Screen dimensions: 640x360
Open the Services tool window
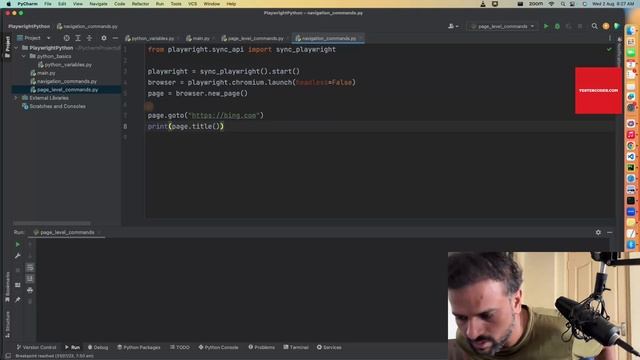click(x=329, y=347)
